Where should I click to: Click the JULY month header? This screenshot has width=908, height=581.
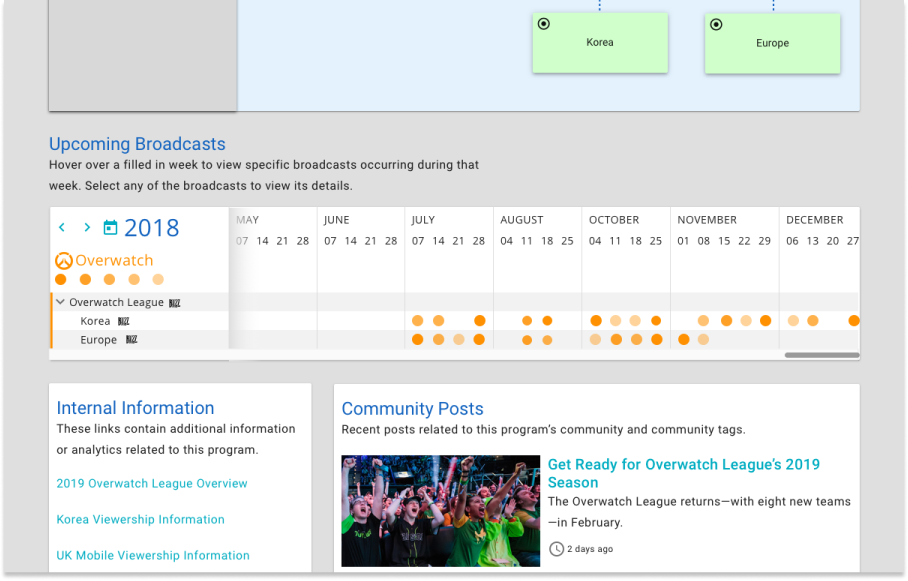pos(423,220)
